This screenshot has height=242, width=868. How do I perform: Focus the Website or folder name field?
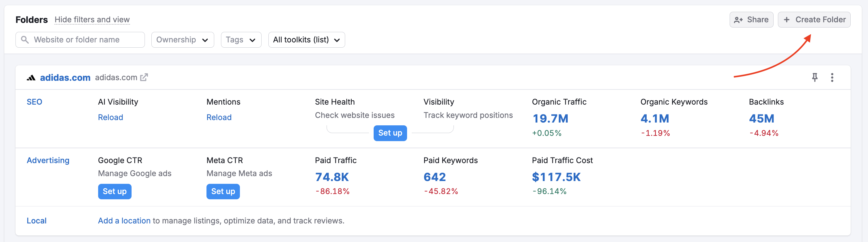tap(84, 40)
